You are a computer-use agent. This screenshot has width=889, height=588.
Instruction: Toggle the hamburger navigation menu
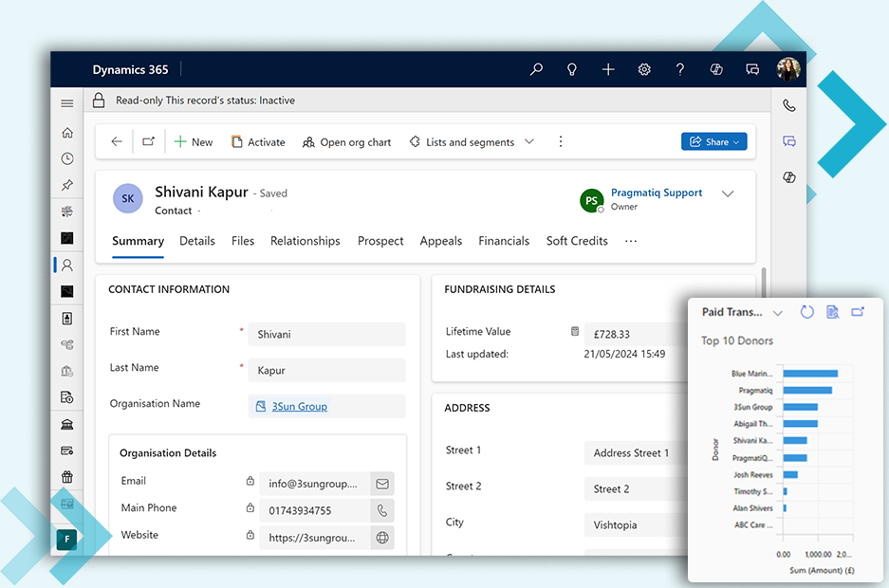click(66, 103)
